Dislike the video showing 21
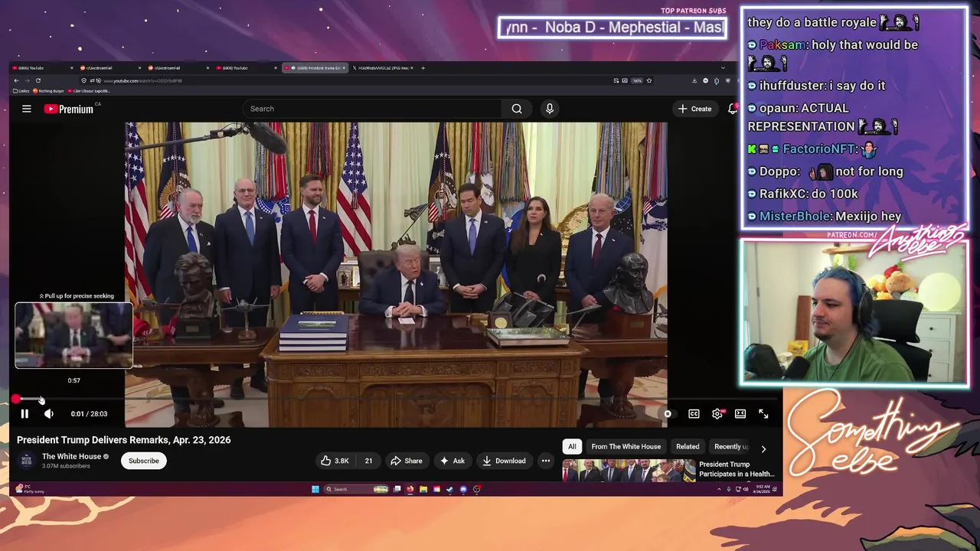Viewport: 980px width, 551px height. [368, 461]
